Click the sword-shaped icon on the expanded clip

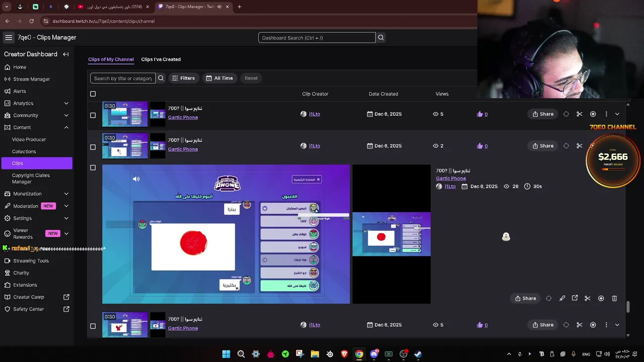coord(562,298)
